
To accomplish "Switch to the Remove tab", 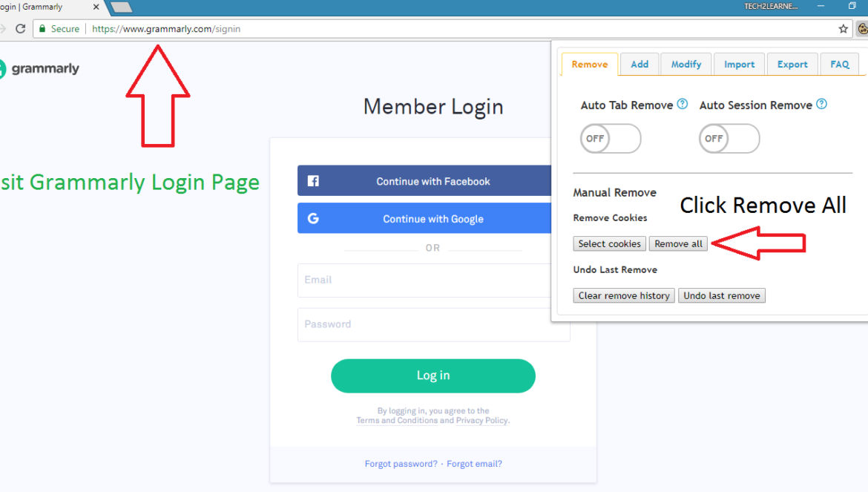I will pos(590,65).
